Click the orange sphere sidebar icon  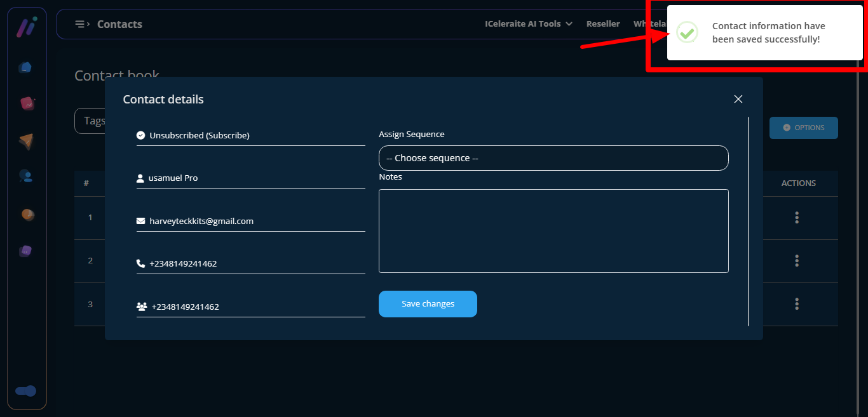[27, 215]
